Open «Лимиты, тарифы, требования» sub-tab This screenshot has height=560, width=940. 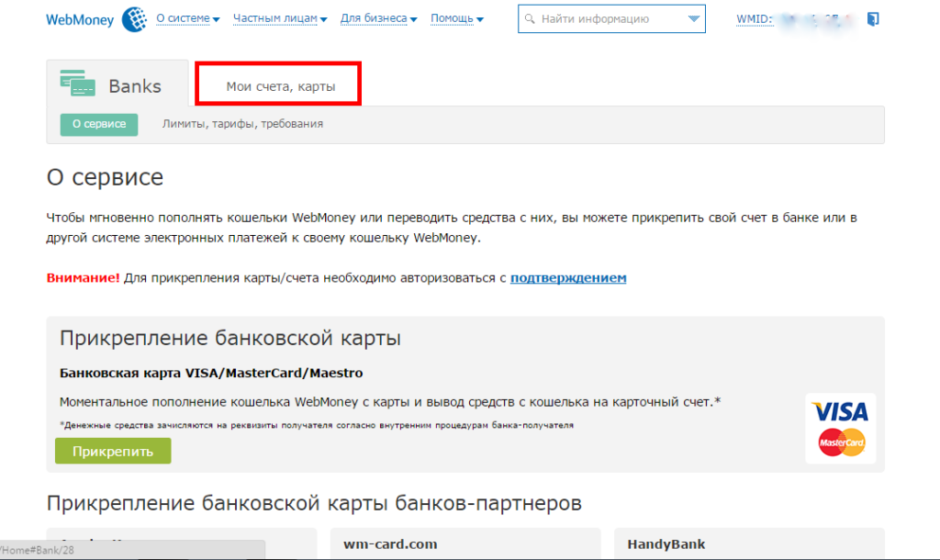242,124
